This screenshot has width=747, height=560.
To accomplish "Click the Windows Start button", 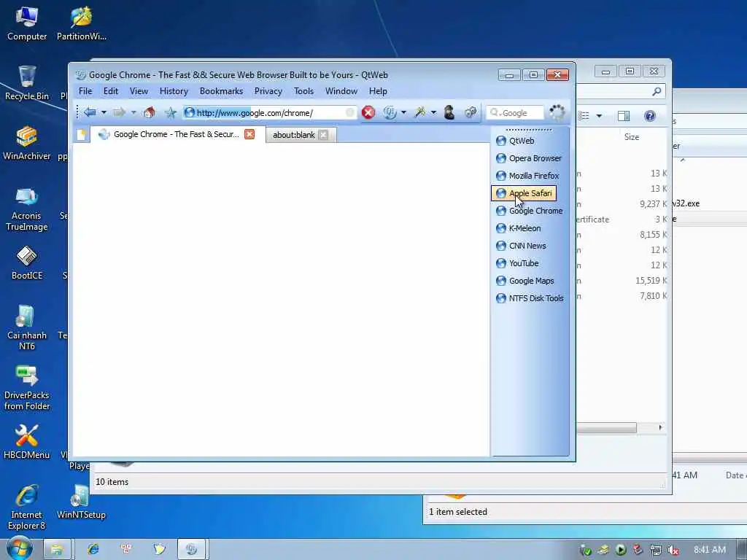I will point(19,548).
